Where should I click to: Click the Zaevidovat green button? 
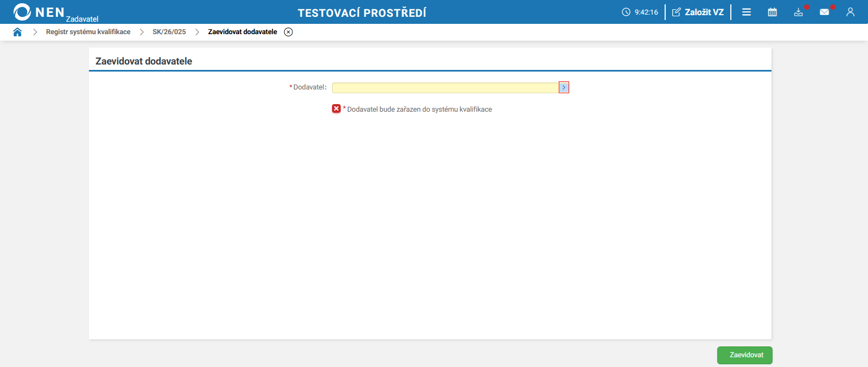point(745,355)
